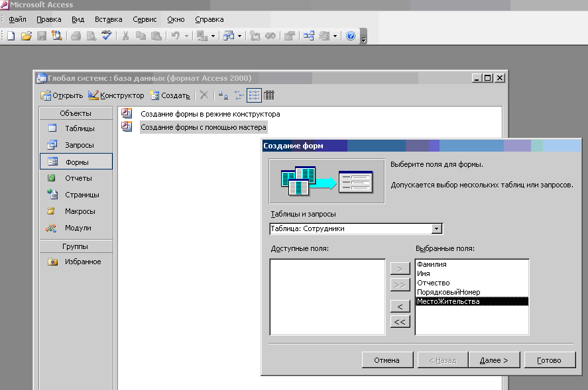
Task: Open the Relationships icon
Action: (309, 36)
